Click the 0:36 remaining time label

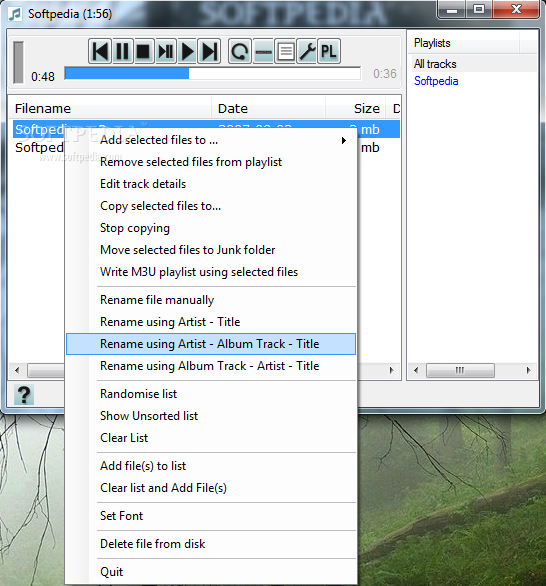click(385, 74)
